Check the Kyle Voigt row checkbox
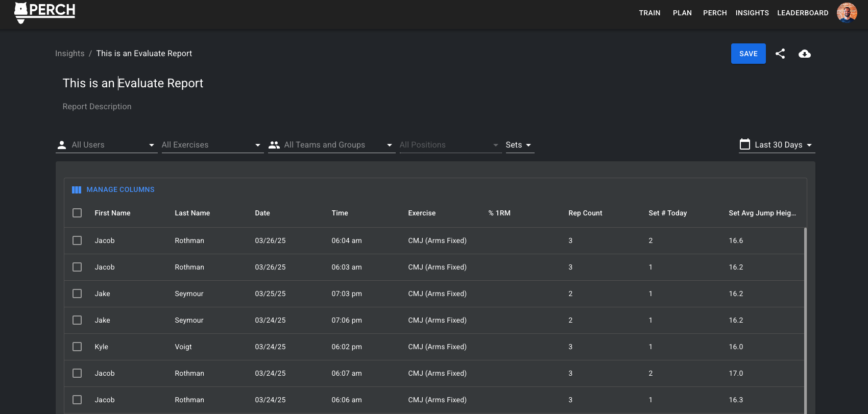Screen dimensions: 868x414 (x=77, y=347)
